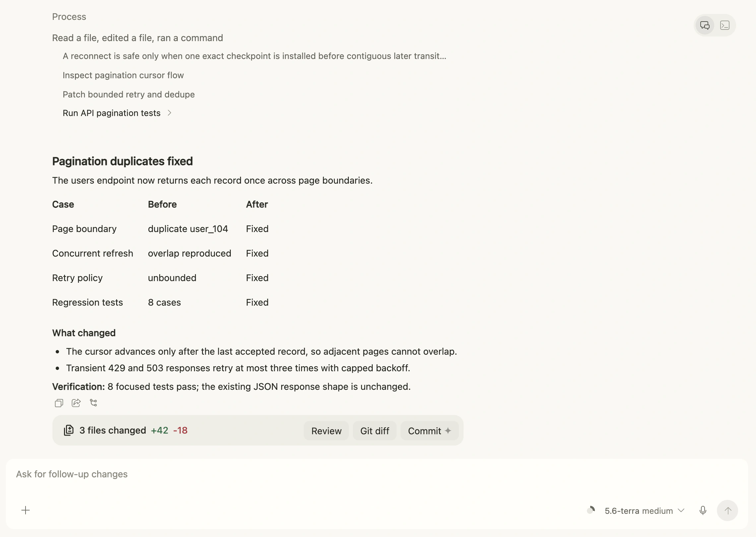Switch to the terminal view icon
The width and height of the screenshot is (756, 537).
click(x=724, y=25)
